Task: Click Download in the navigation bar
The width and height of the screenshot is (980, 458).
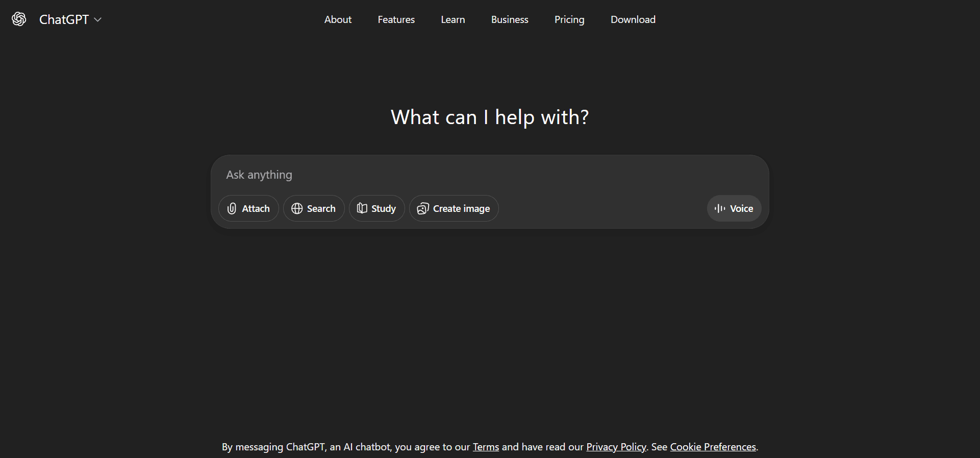Action: click(633, 19)
